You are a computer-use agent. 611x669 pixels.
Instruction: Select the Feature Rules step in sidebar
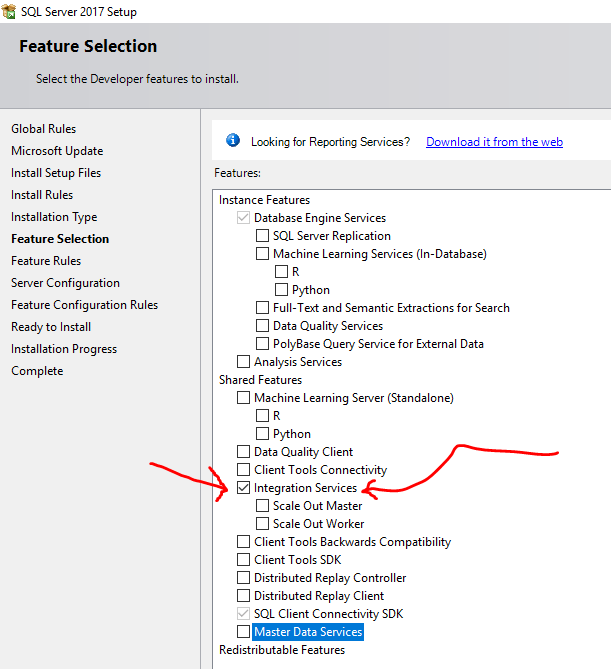coord(46,261)
